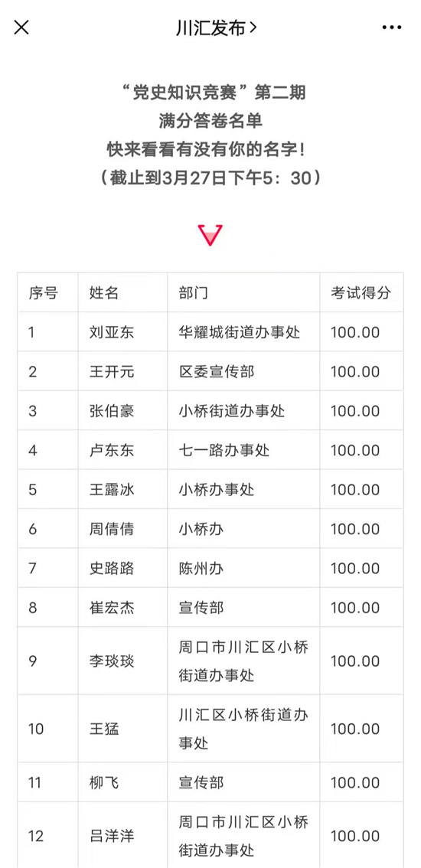The image size is (421, 868).
Task: Select the 部门 column header
Action: tap(194, 292)
